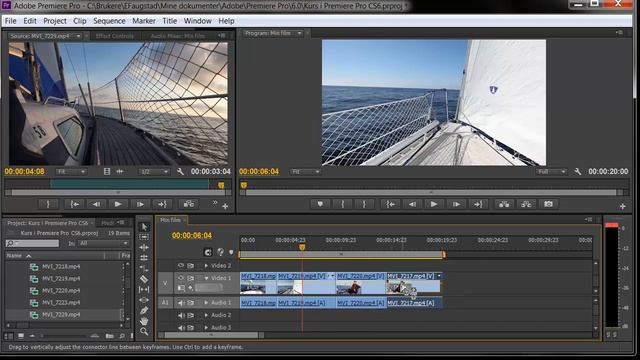This screenshot has height=360, width=640.
Task: Open Program playback resolution Full dropdown
Action: coord(551,172)
